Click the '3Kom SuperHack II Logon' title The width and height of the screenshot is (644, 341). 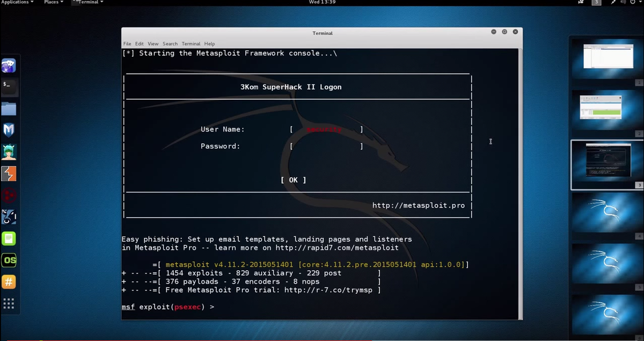point(291,87)
